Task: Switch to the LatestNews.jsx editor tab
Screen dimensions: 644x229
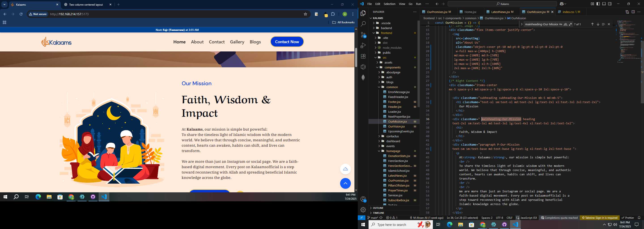Action: click(x=502, y=12)
